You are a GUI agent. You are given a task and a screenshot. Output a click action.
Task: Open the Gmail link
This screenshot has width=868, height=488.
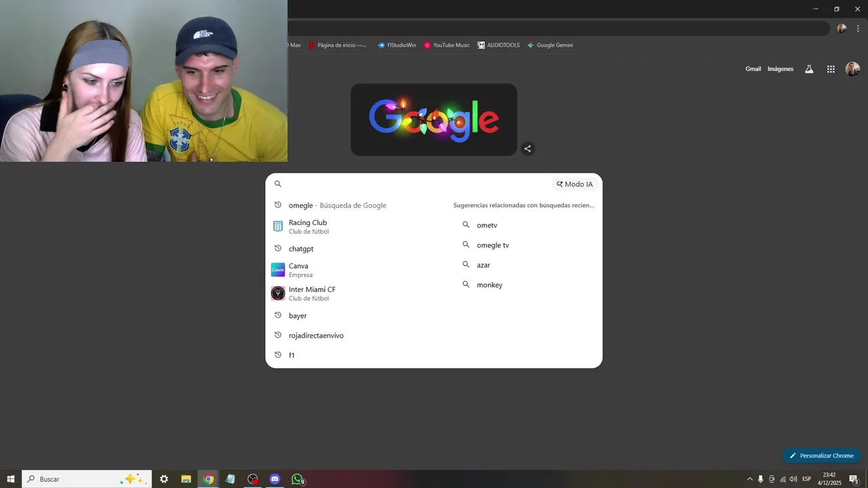point(753,69)
